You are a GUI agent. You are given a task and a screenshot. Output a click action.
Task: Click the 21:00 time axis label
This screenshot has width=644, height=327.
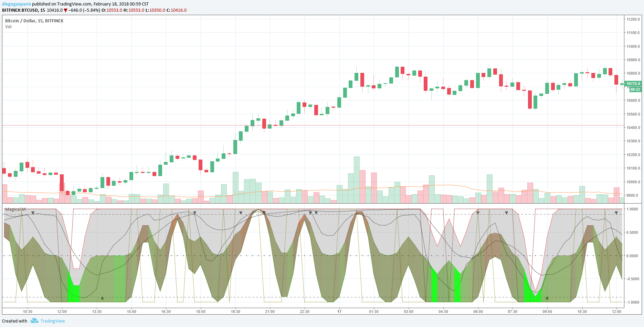tap(270, 312)
